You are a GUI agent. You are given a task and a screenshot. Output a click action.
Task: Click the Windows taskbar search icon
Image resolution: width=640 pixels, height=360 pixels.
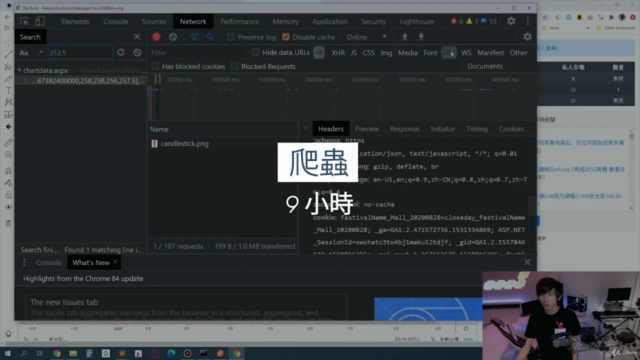24,353
